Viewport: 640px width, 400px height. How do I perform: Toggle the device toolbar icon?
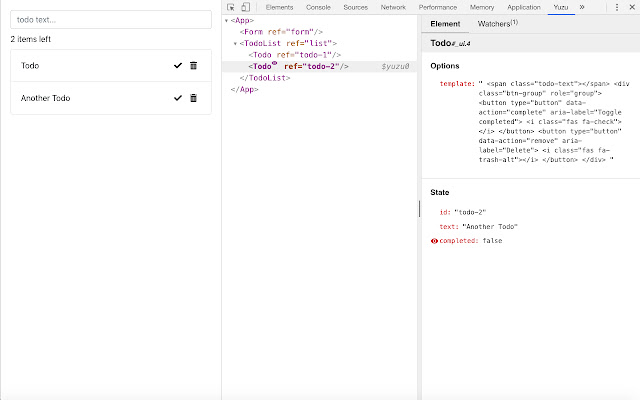[x=245, y=7]
